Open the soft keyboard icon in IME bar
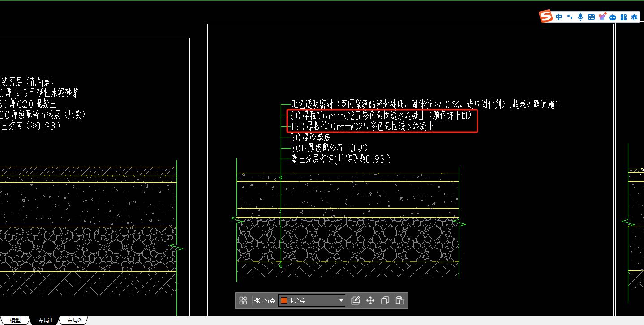 [x=591, y=17]
